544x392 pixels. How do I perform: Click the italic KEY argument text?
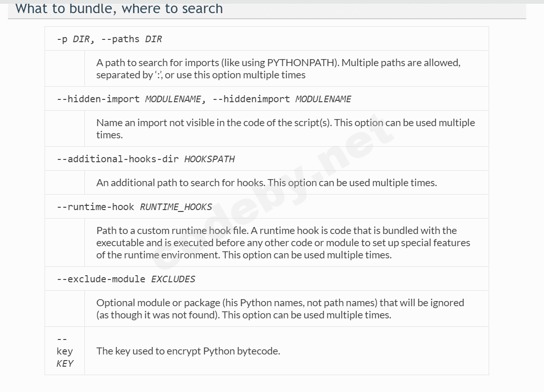pos(65,363)
